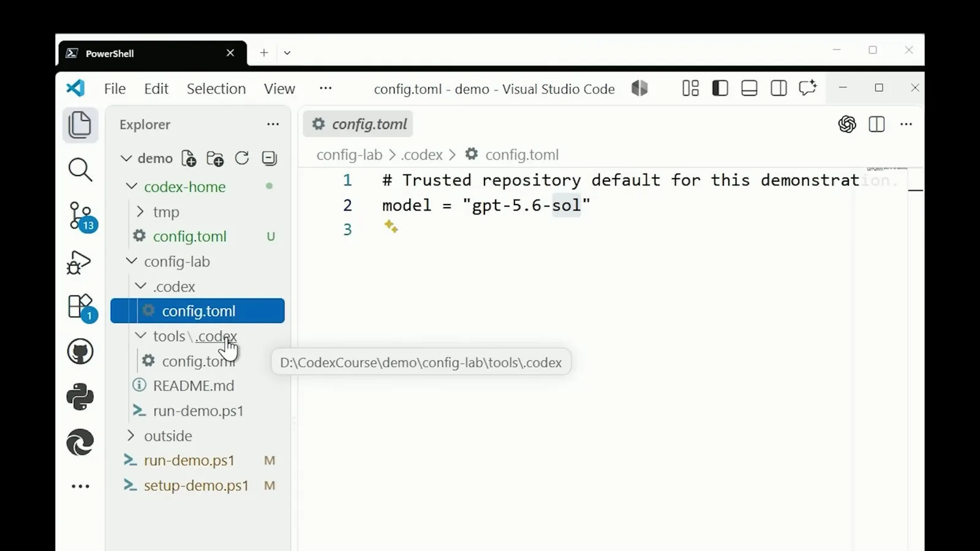Collapse the config-lab folder
This screenshot has height=551, width=980.
(x=131, y=261)
